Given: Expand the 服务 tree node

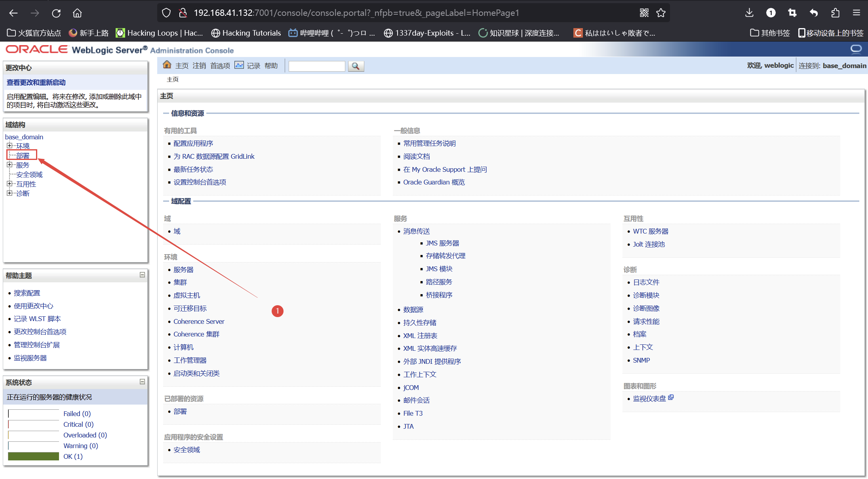Looking at the screenshot, I should tap(10, 165).
